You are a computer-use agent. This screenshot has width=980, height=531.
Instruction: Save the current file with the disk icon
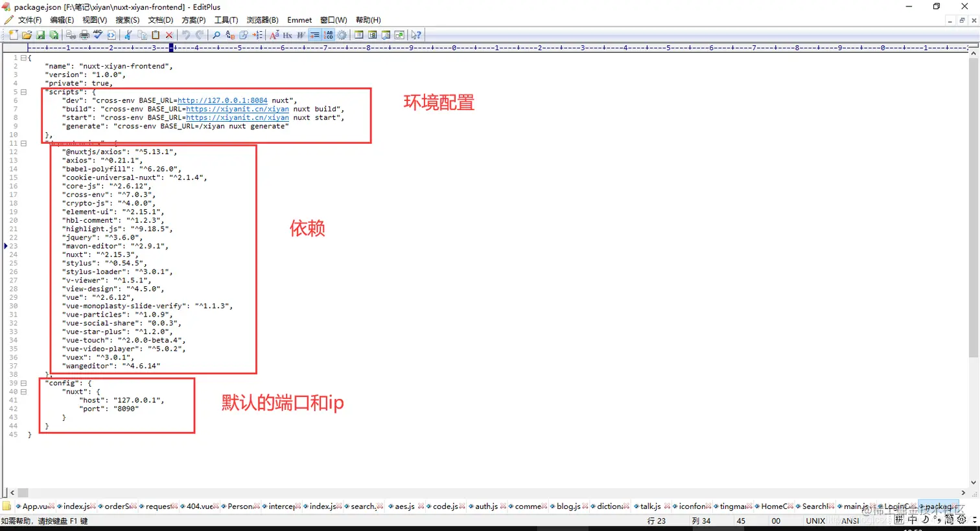click(40, 35)
